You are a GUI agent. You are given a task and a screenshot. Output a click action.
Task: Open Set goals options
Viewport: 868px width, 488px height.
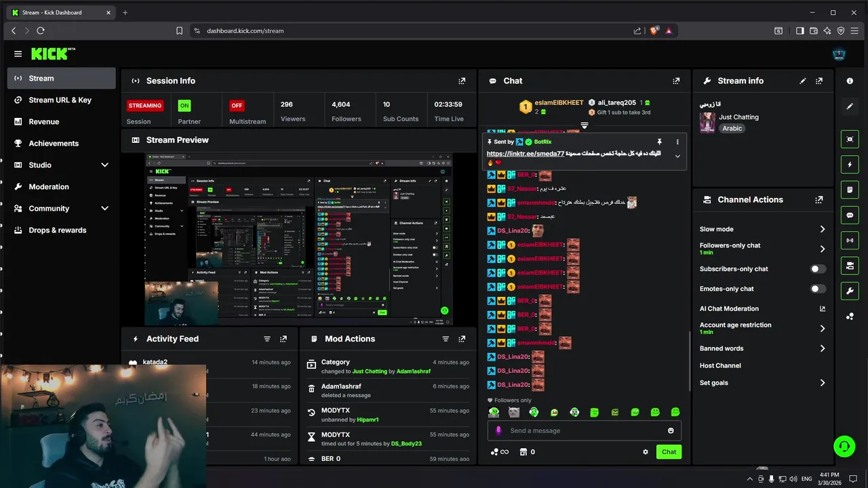coord(763,383)
